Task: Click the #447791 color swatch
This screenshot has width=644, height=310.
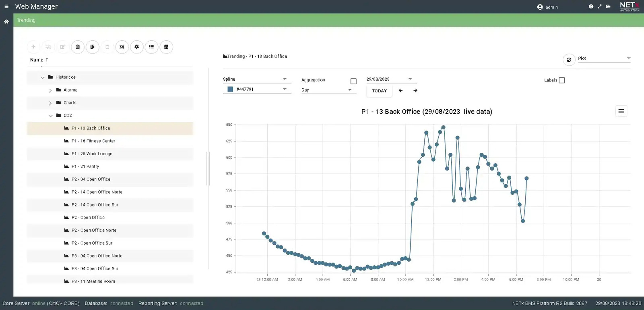Action: [x=230, y=89]
